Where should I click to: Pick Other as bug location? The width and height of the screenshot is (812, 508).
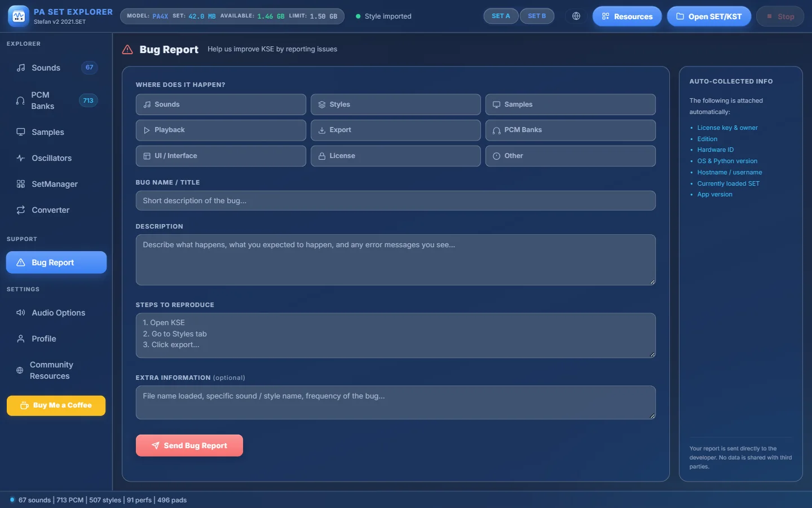tap(571, 156)
